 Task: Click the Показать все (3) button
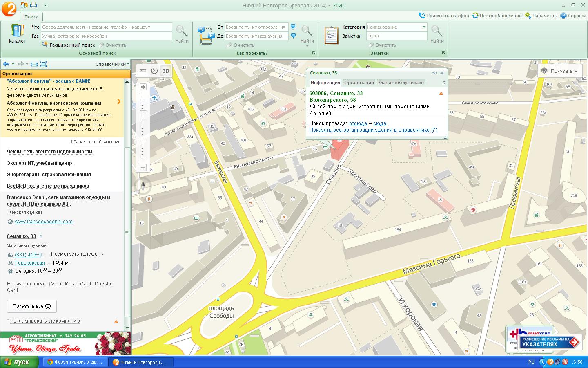[x=32, y=306]
